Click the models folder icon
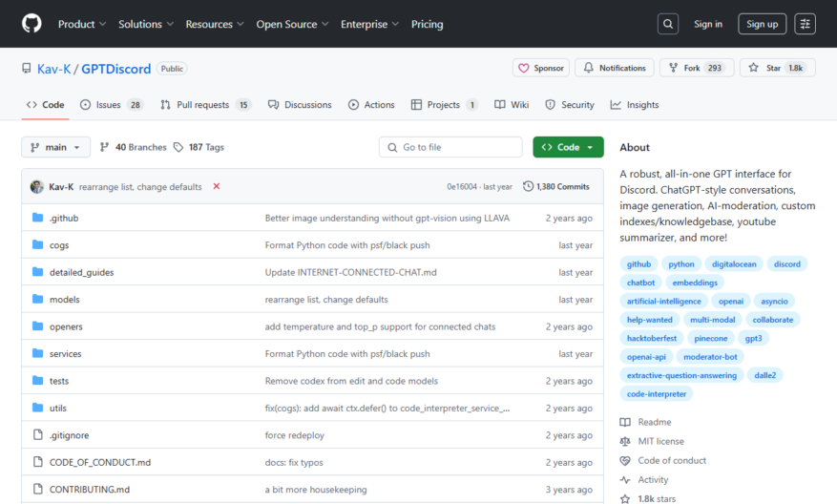Viewport: 837px width, 504px height. coord(37,299)
